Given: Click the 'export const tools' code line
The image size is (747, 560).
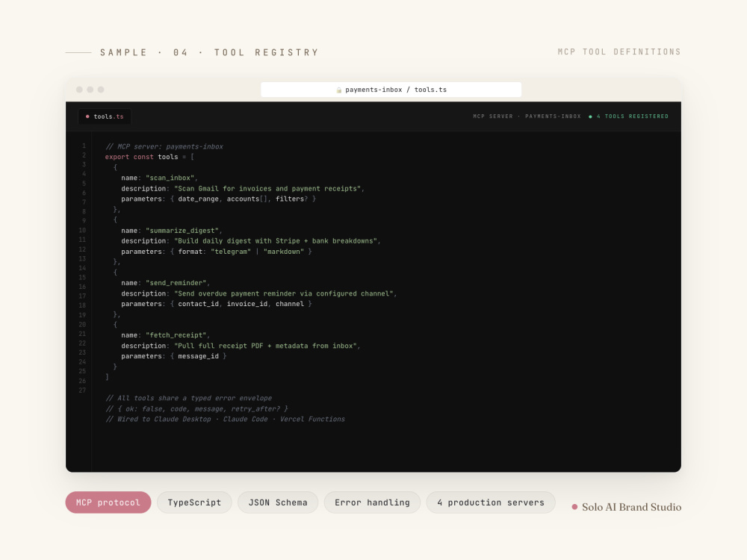Looking at the screenshot, I should click(x=149, y=157).
